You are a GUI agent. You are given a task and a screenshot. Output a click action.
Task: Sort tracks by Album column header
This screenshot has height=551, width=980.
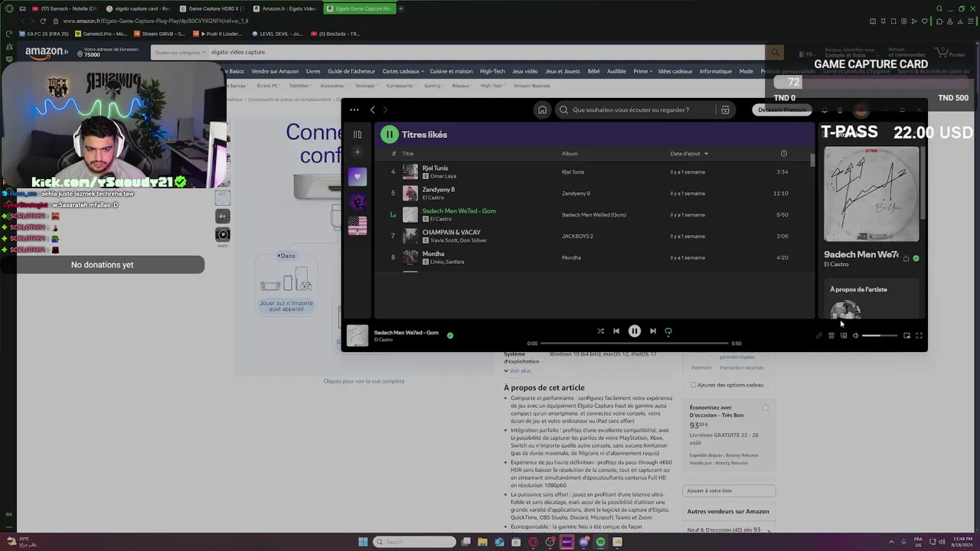click(570, 154)
